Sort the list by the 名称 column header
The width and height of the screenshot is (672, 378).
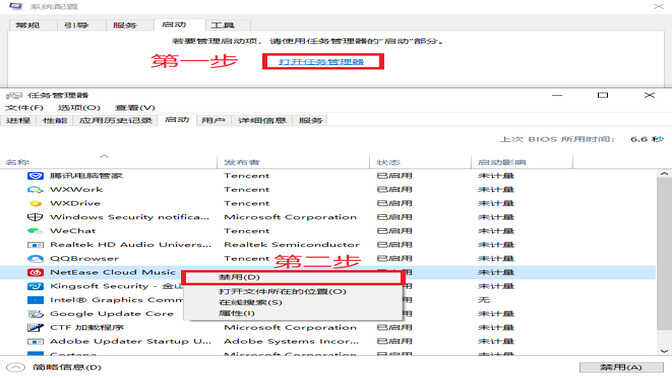[18, 162]
